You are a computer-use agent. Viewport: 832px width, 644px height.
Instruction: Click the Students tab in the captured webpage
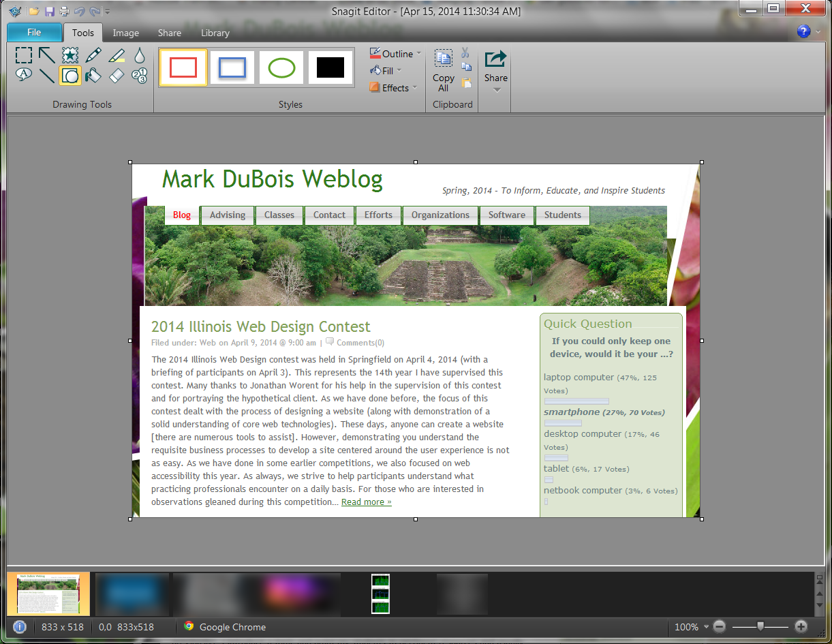(x=563, y=215)
